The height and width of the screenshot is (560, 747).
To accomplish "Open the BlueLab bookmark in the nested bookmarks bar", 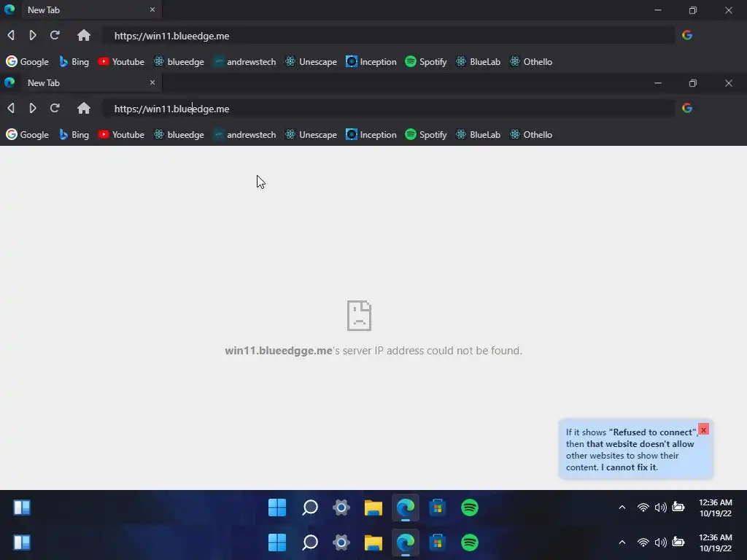I will point(479,134).
